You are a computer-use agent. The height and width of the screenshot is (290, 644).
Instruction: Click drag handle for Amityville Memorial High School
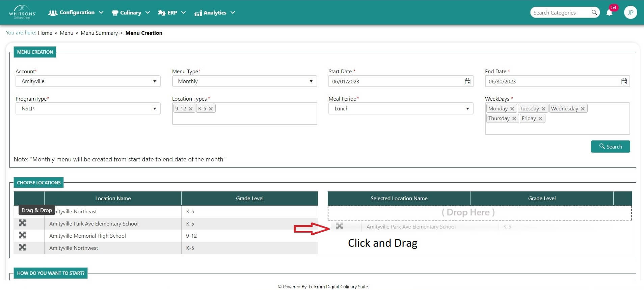(22, 235)
